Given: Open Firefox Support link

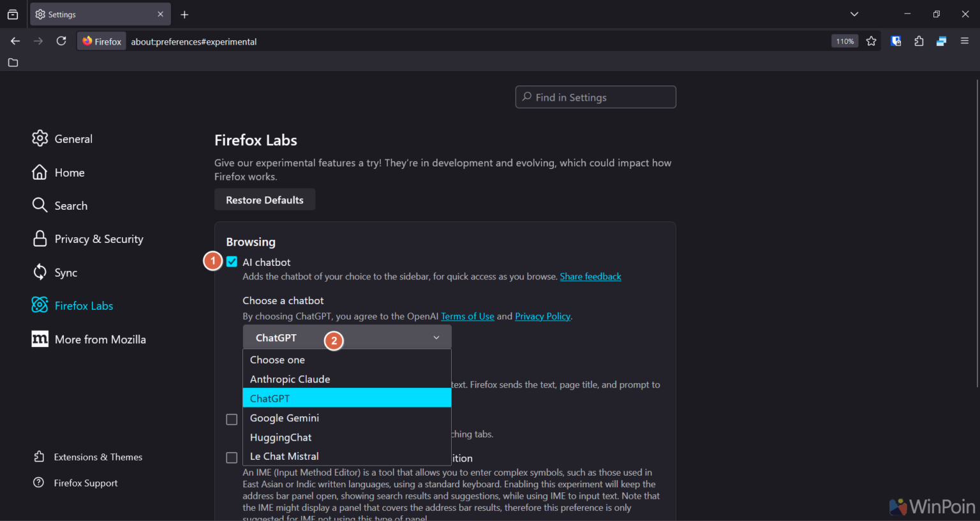Looking at the screenshot, I should [x=75, y=483].
